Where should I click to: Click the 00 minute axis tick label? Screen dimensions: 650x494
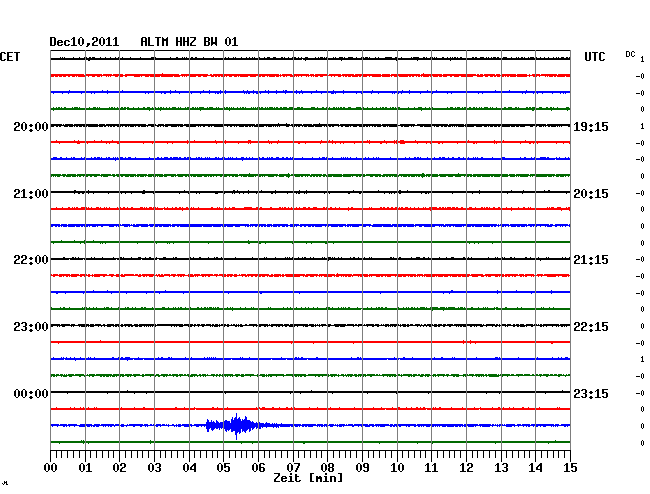(51, 468)
